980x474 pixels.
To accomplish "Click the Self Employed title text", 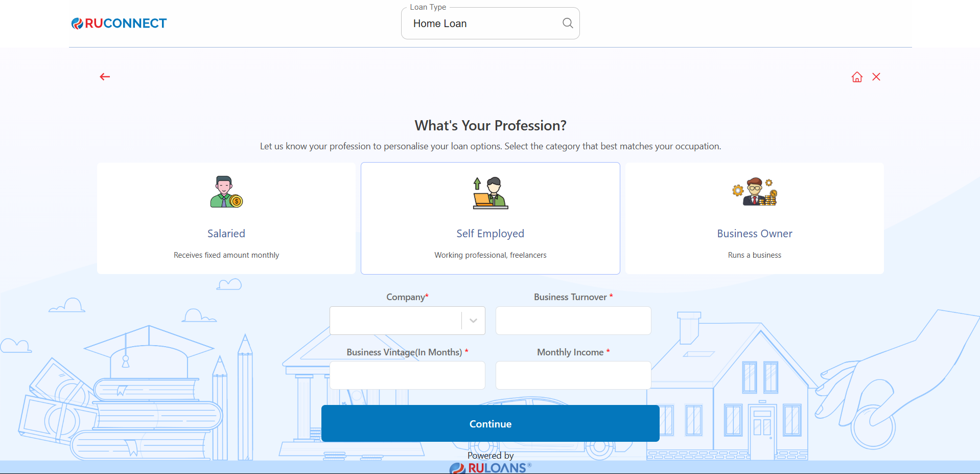I will click(x=491, y=234).
